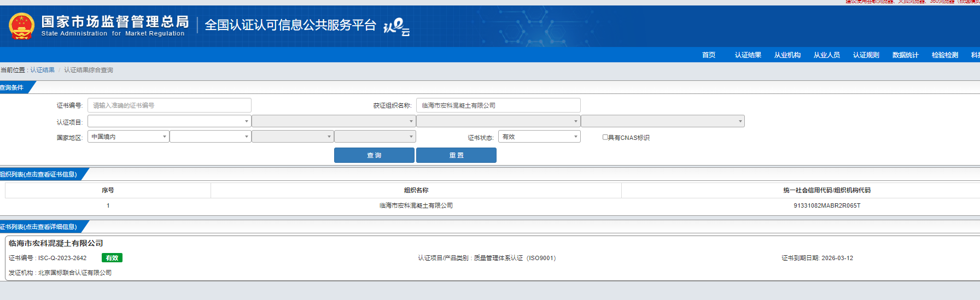Open organization 临海市宏科混凝土有限公司 in the list
980x300 pixels.
point(416,205)
